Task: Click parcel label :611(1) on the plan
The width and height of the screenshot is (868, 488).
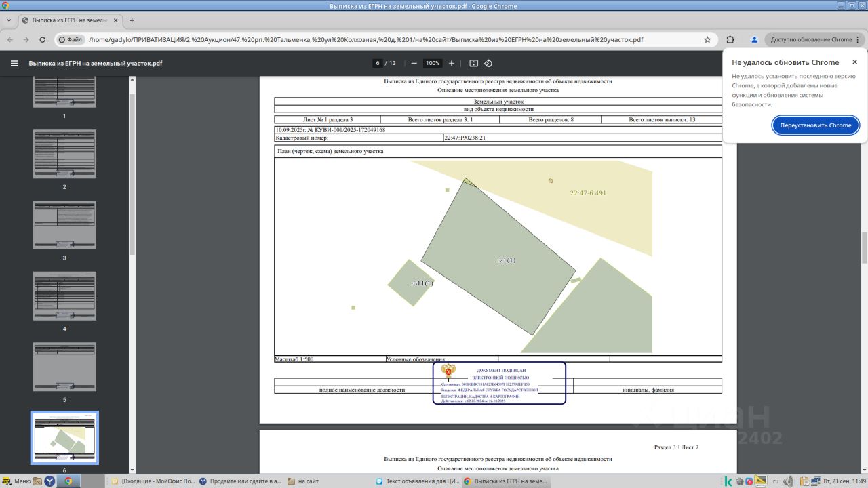Action: (x=422, y=283)
